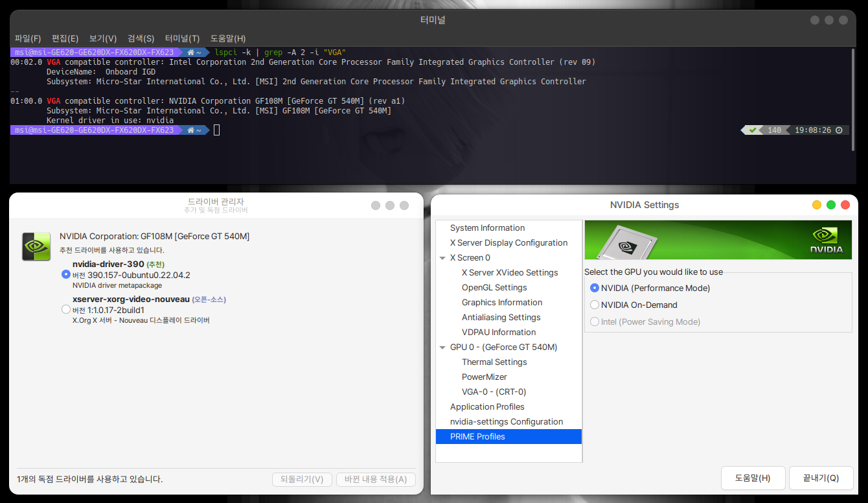868x503 pixels.
Task: Click the X Screen 0 label
Action: point(470,258)
